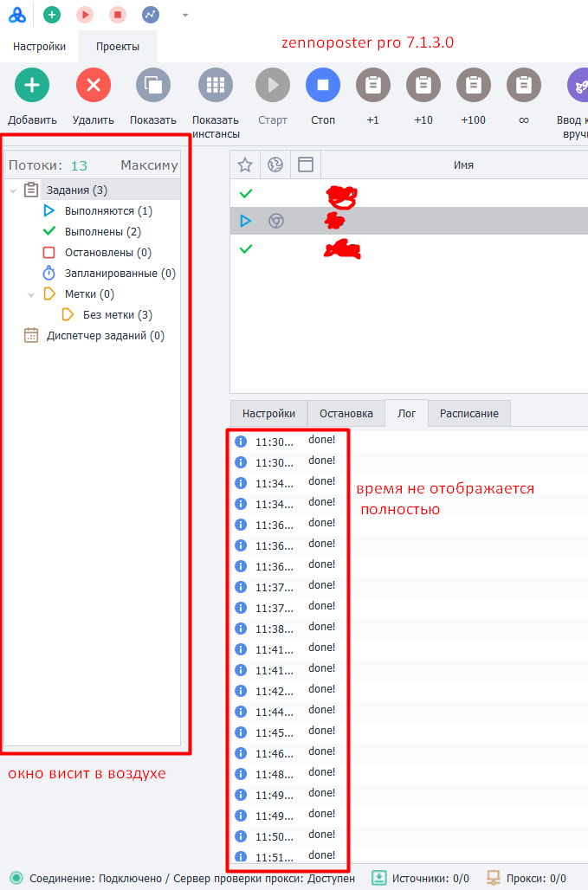Click the Прокси status bar icon
This screenshot has width=588, height=890.
point(494,878)
